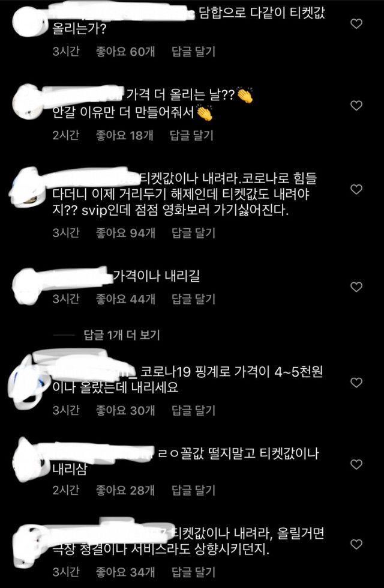Like the svip ticket price comment

pyautogui.click(x=356, y=189)
